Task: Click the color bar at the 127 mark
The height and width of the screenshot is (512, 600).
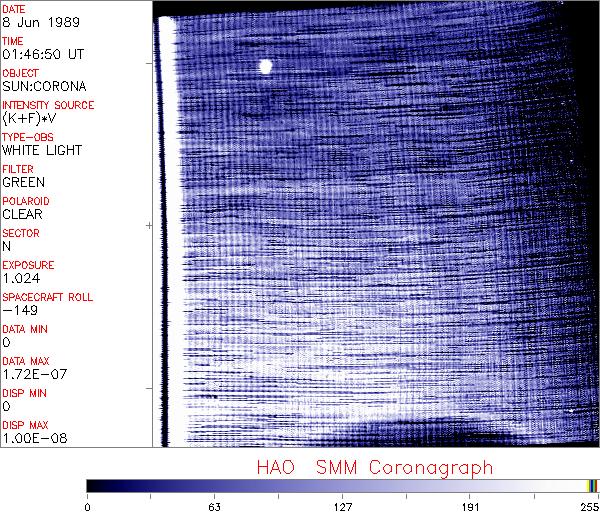Action: [342, 485]
